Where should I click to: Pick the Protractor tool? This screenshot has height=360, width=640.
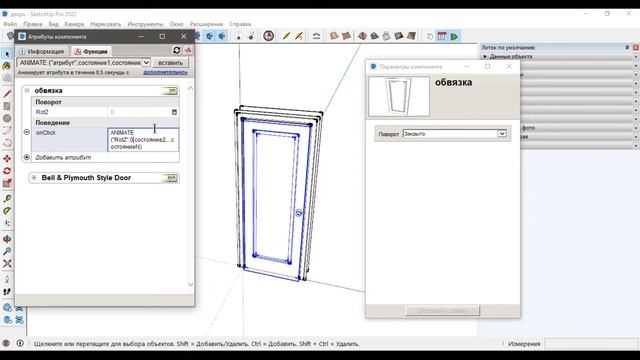click(7, 211)
